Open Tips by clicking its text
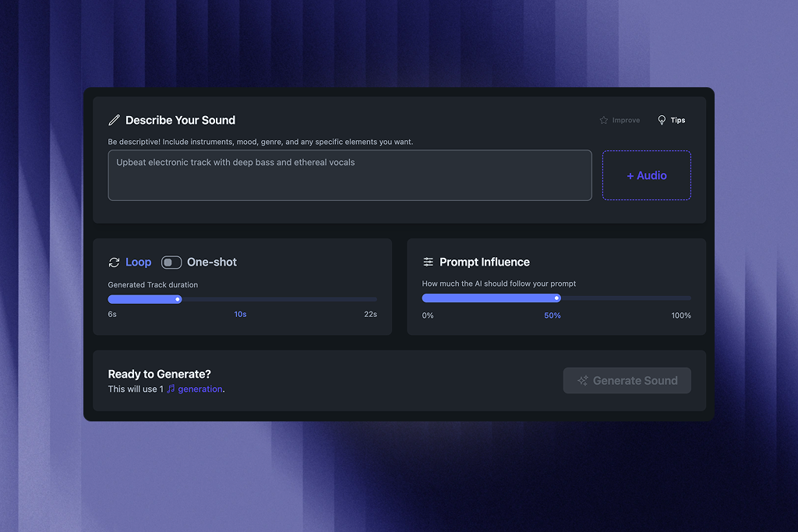798x532 pixels. pos(678,121)
